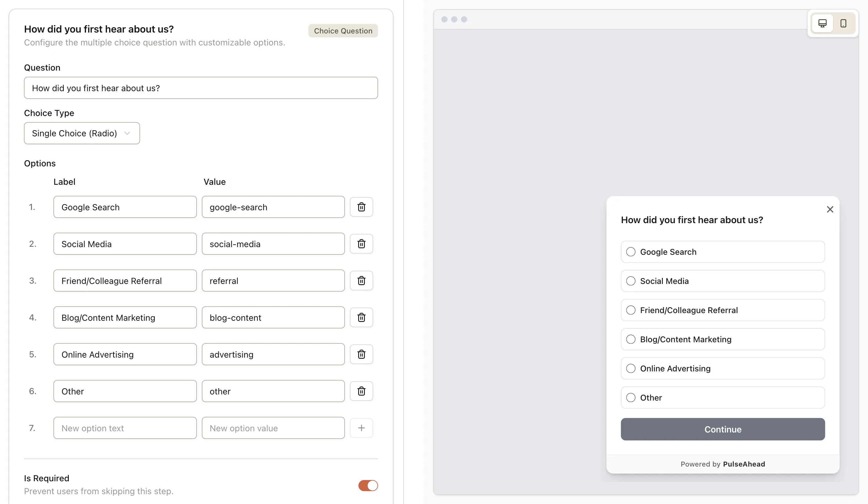Screen dimensions: 868x504
Task: Delete the Other option
Action: [361, 391]
